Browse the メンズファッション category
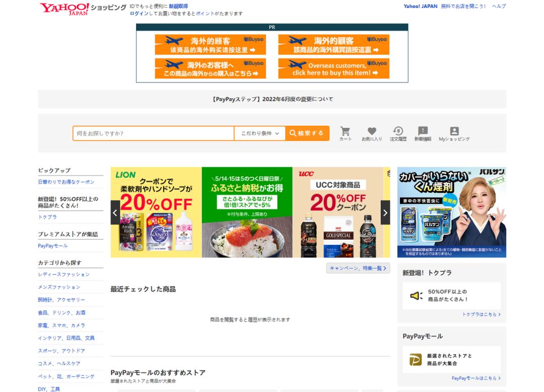 (59, 287)
